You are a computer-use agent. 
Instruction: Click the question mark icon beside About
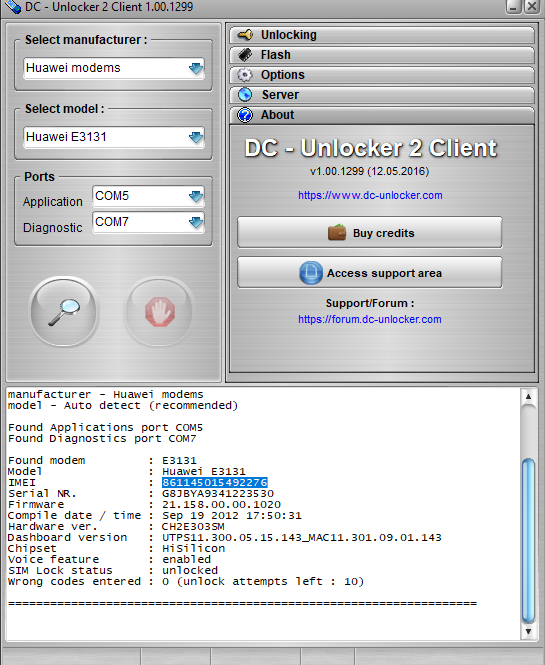[x=245, y=115]
